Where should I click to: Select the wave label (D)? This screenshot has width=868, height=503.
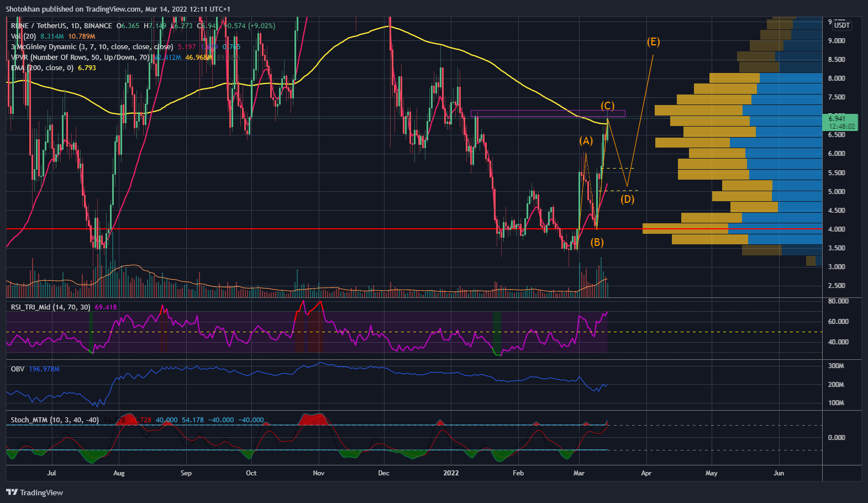click(x=627, y=199)
